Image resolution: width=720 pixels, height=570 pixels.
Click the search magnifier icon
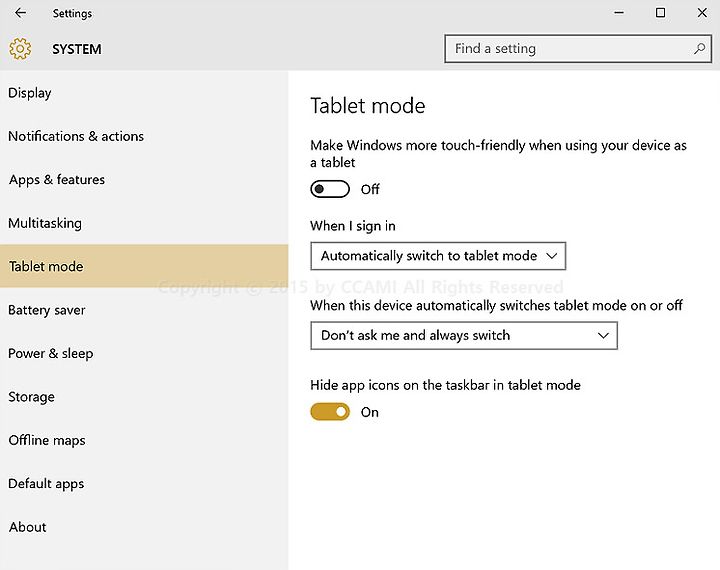[699, 48]
